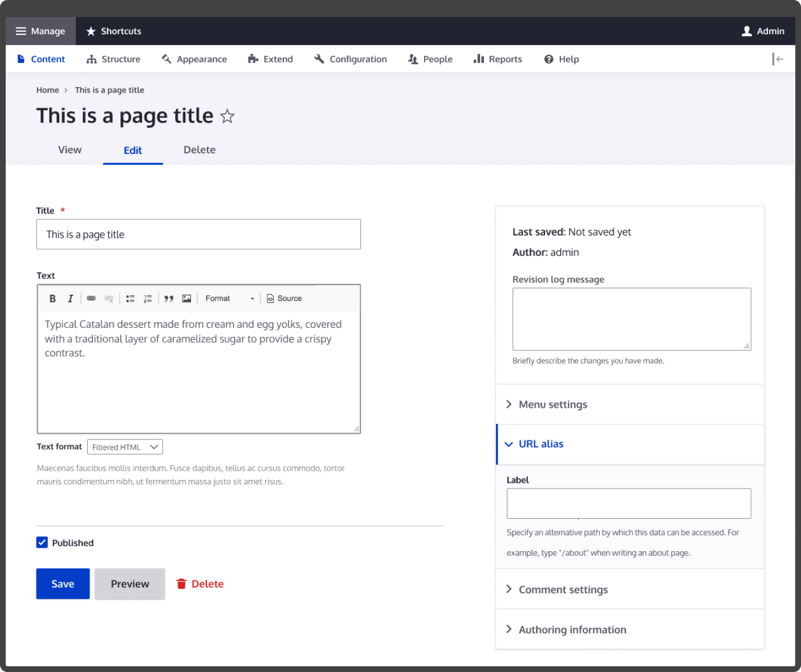Screen dimensions: 801x672
Task: Click the blue Save button
Action: [63, 584]
